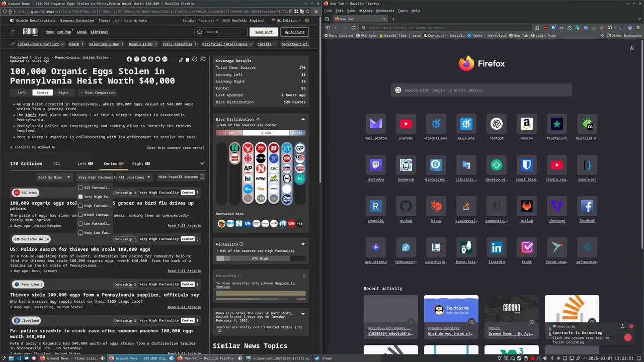
Task: Click the Center 52% segment of bias bar
Action: tap(266, 133)
